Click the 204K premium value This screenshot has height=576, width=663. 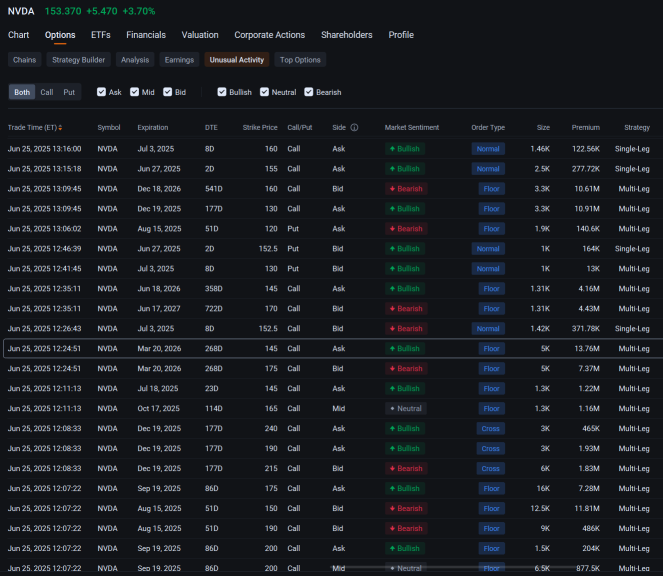pyautogui.click(x=591, y=549)
